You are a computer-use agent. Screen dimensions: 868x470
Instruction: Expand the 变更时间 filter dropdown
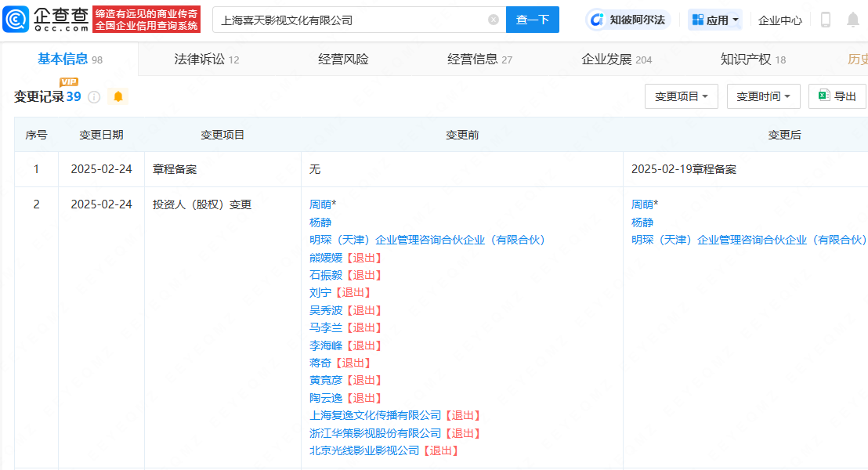[763, 96]
